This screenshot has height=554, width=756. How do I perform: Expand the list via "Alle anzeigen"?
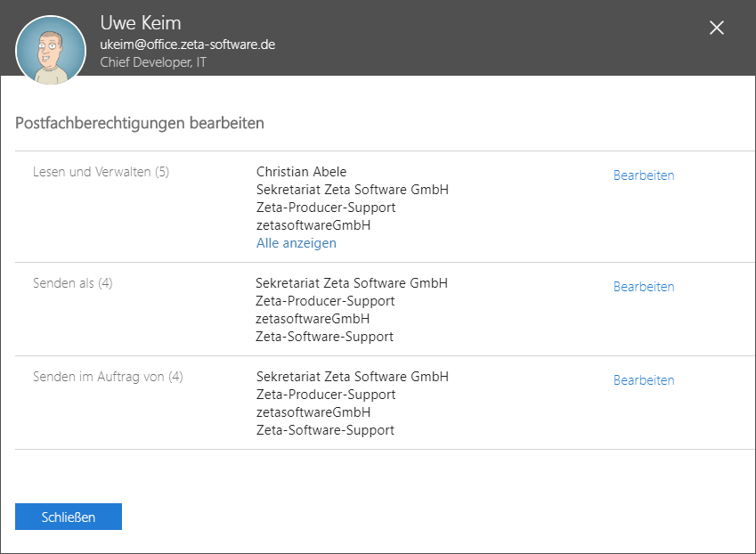point(297,243)
